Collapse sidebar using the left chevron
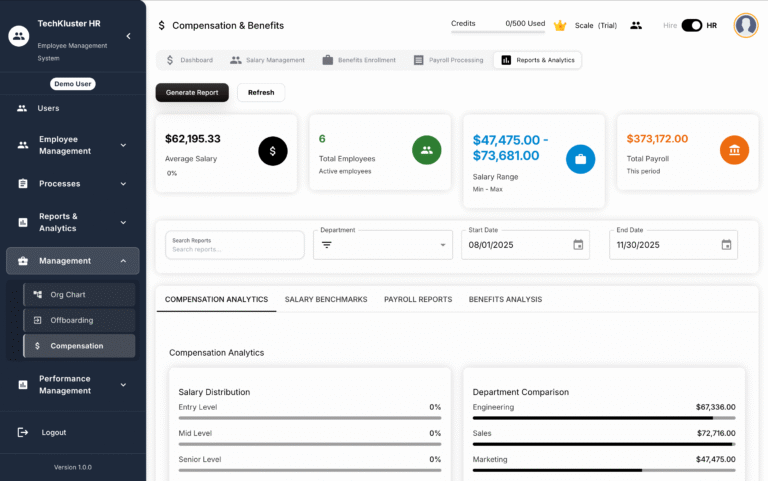 tap(128, 36)
